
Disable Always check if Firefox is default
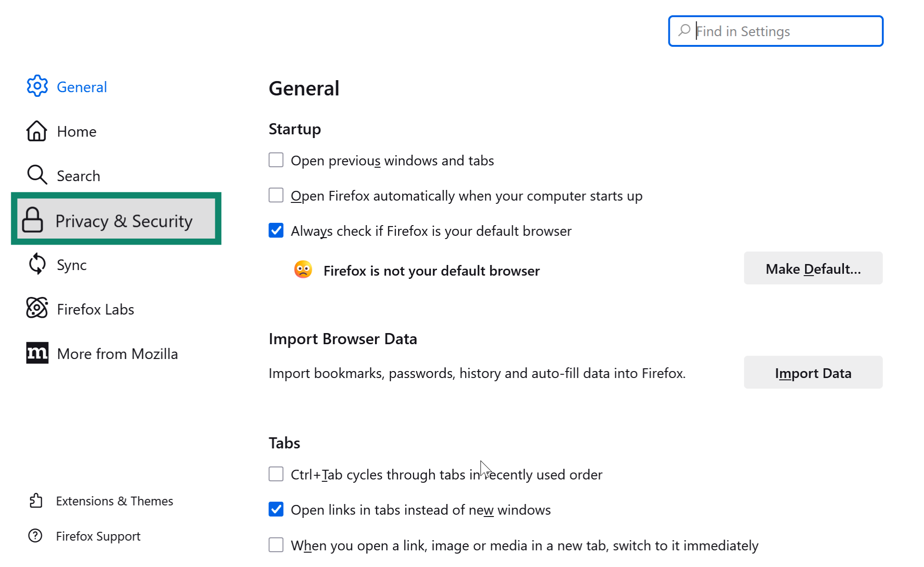(275, 230)
